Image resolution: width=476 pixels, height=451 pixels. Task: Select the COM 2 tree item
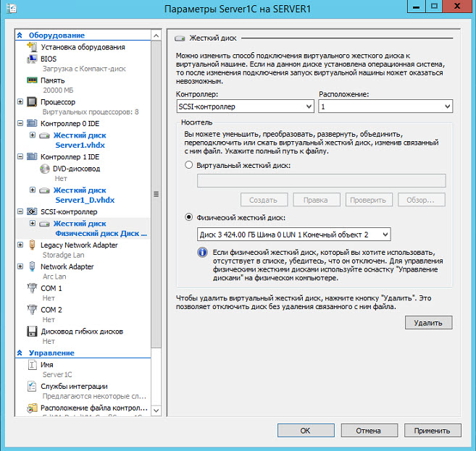pos(51,310)
